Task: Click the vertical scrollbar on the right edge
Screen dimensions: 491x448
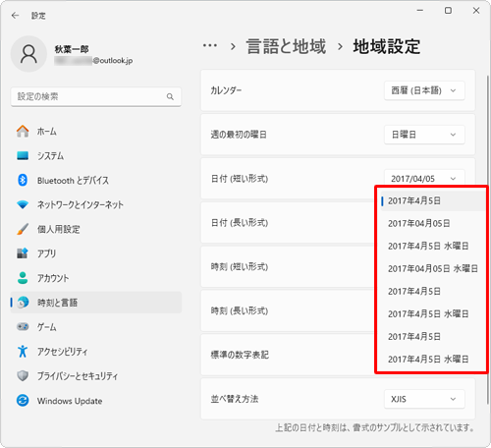Action: click(487, 239)
